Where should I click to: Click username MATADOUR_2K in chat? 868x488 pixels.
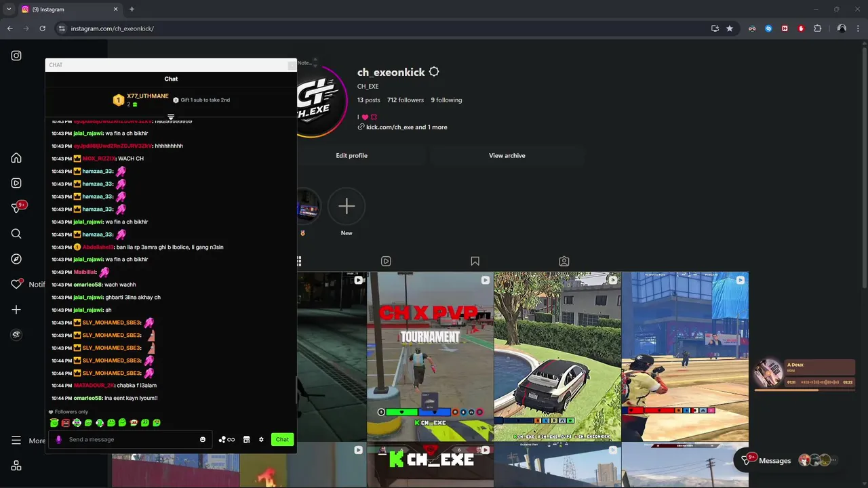click(94, 386)
